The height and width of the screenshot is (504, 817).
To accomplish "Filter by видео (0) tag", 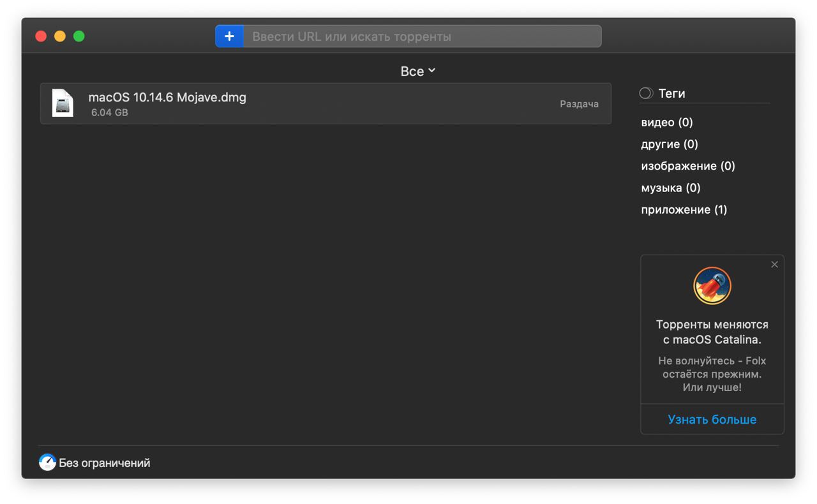I will point(667,122).
